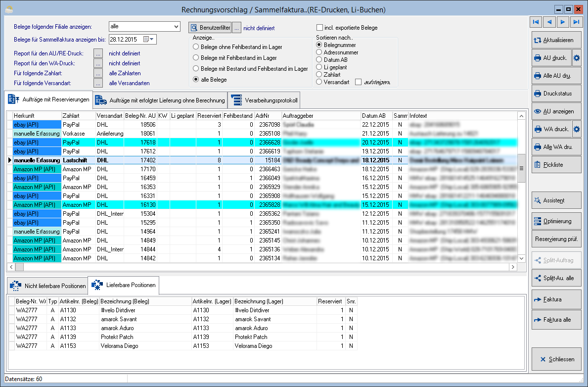Open the Pickliste

[x=556, y=165]
